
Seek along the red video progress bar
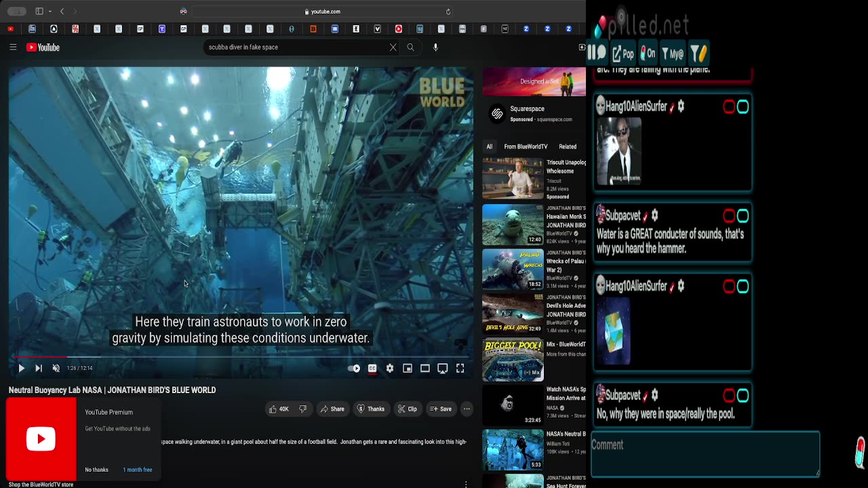(x=241, y=357)
